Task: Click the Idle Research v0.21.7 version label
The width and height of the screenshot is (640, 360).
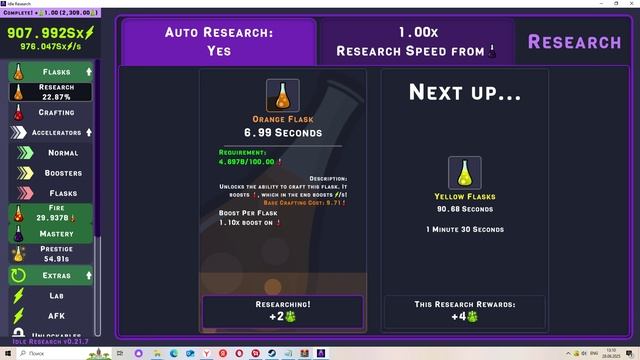Action: point(51,341)
